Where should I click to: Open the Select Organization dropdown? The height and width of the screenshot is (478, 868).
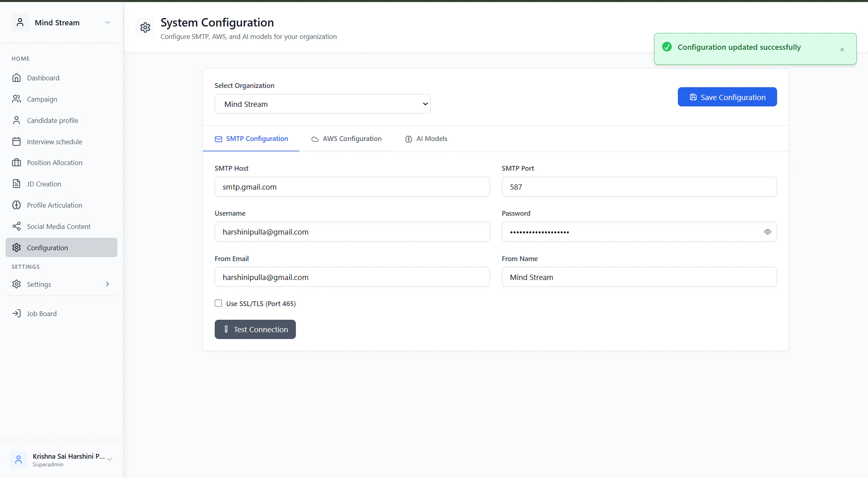pyautogui.click(x=322, y=104)
